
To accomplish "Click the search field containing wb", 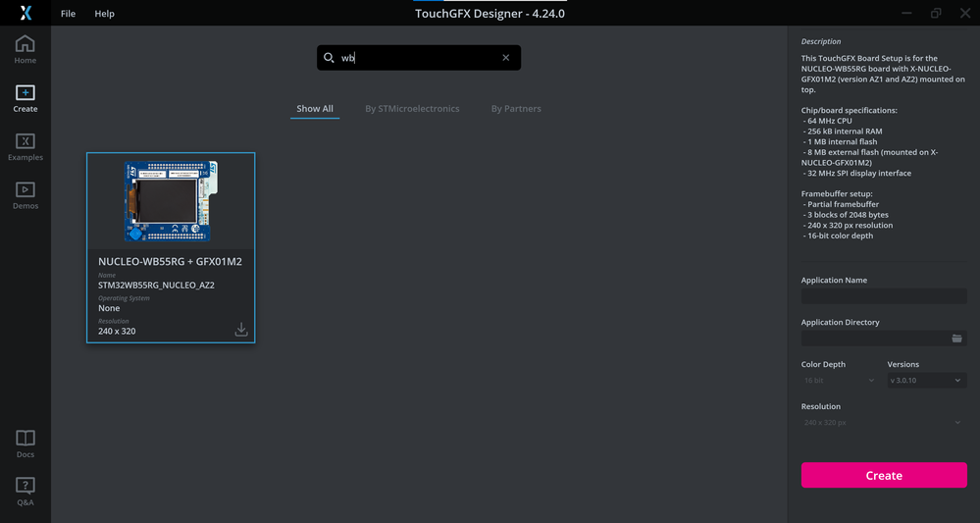I will [419, 58].
